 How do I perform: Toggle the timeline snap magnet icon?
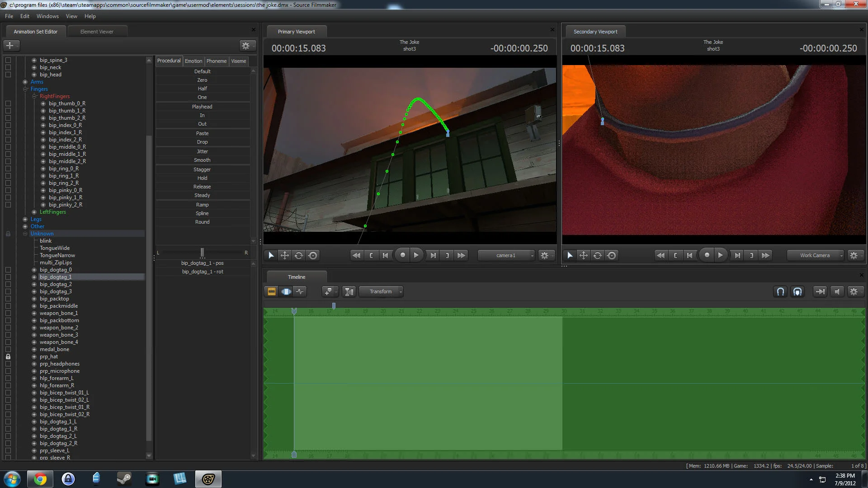tap(780, 291)
